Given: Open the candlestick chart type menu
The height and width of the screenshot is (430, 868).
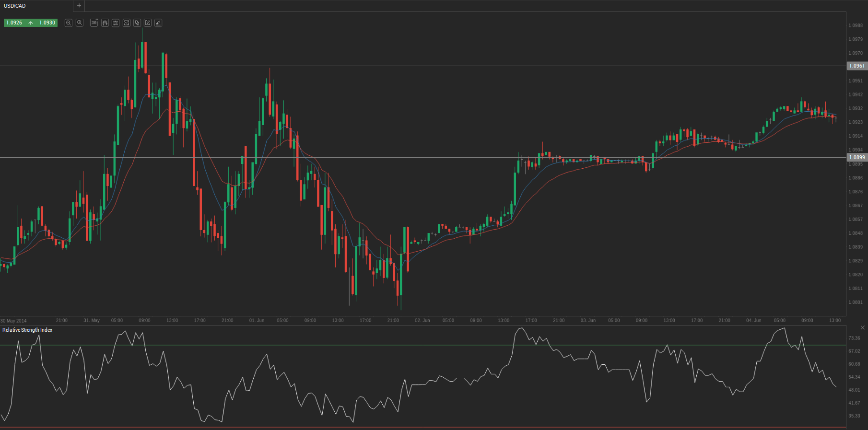Looking at the screenshot, I should [x=105, y=23].
